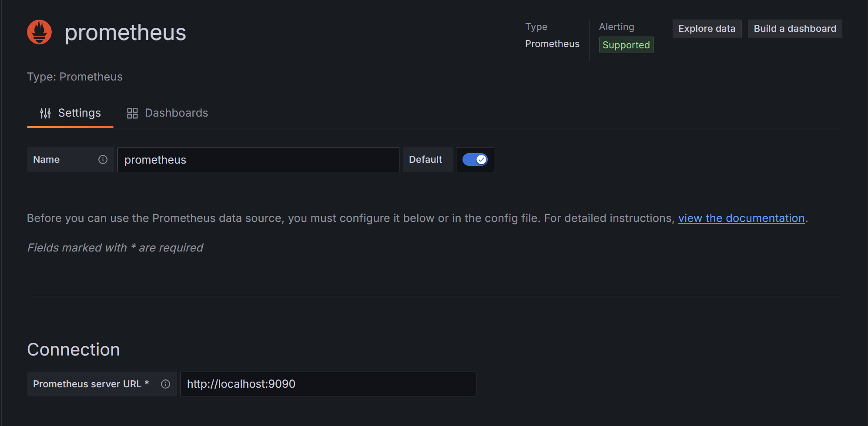This screenshot has width=868, height=426.
Task: Focus the Prometheus server URL input
Action: pos(328,384)
